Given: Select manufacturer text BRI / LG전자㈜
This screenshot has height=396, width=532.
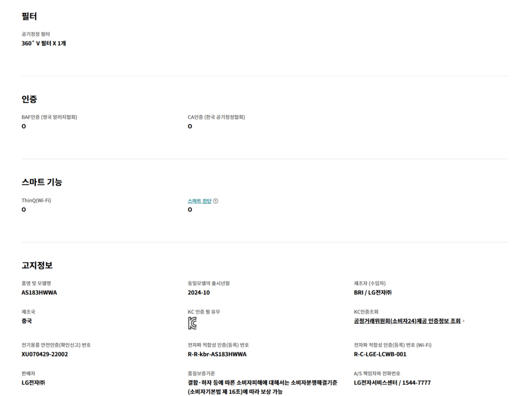Looking at the screenshot, I should click(373, 293).
